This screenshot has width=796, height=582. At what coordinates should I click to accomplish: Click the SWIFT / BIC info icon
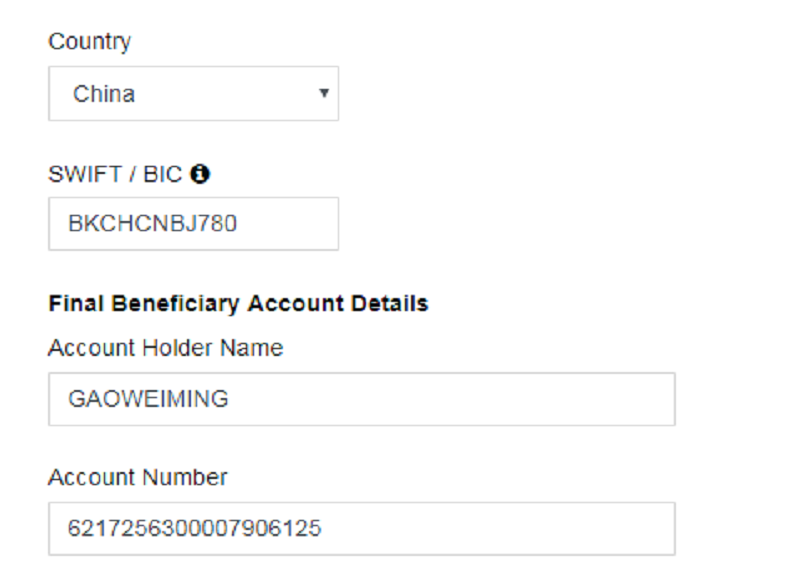[x=200, y=174]
